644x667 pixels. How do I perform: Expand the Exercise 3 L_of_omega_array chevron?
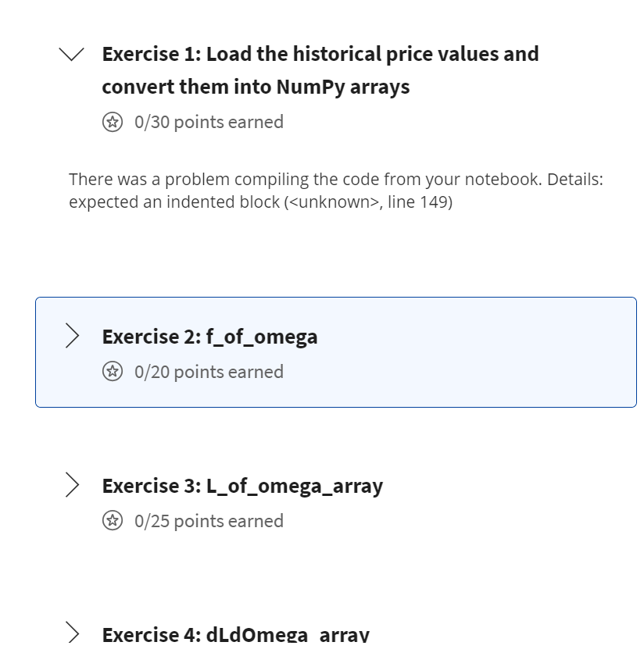(x=73, y=485)
